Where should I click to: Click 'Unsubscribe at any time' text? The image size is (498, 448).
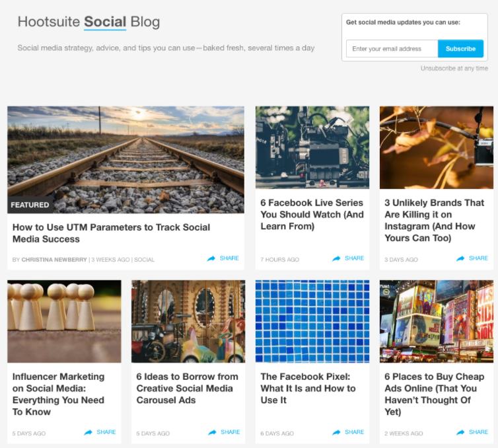[x=454, y=68]
